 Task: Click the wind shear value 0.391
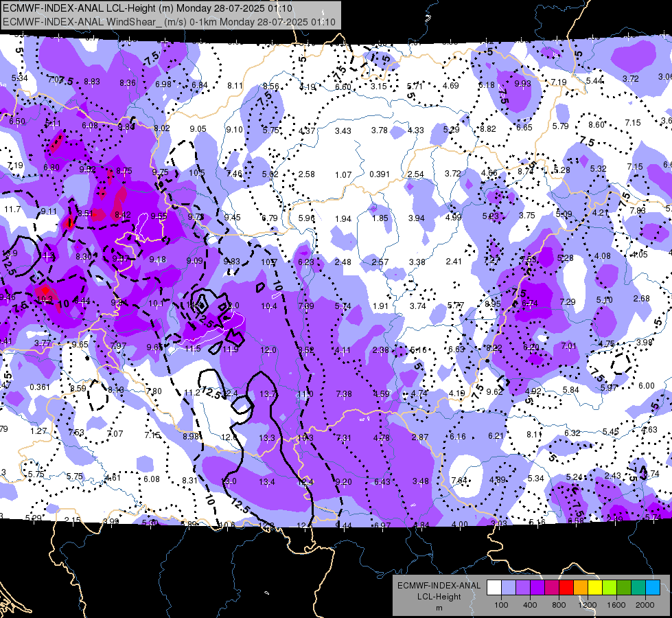[380, 174]
